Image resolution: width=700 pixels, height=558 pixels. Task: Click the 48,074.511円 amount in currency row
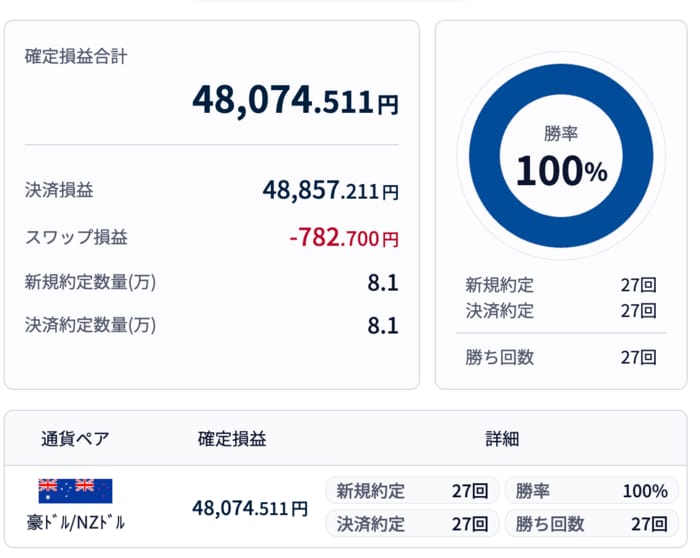pyautogui.click(x=249, y=508)
